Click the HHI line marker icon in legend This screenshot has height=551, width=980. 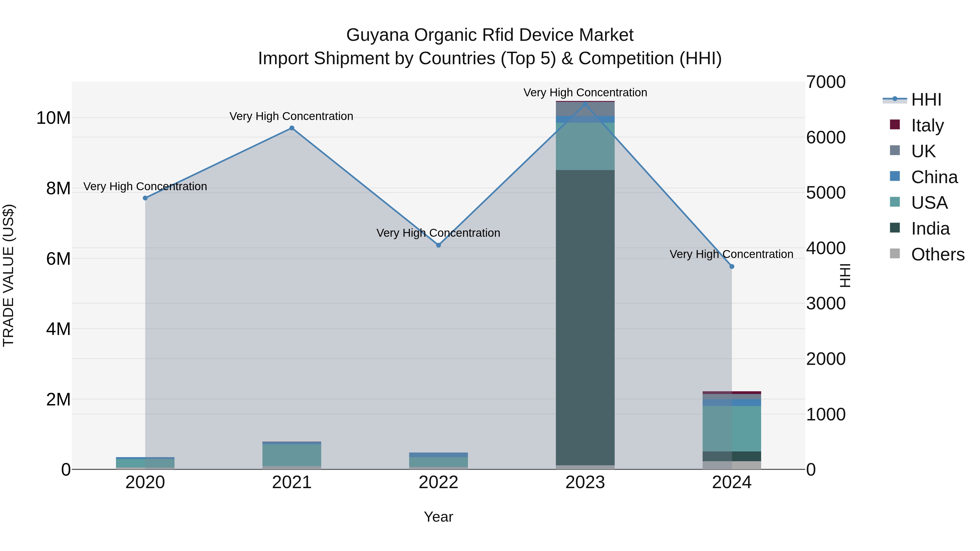pos(895,99)
